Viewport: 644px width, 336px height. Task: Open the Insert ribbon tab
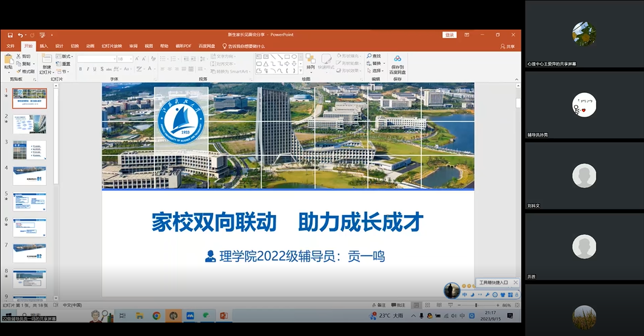coord(44,46)
